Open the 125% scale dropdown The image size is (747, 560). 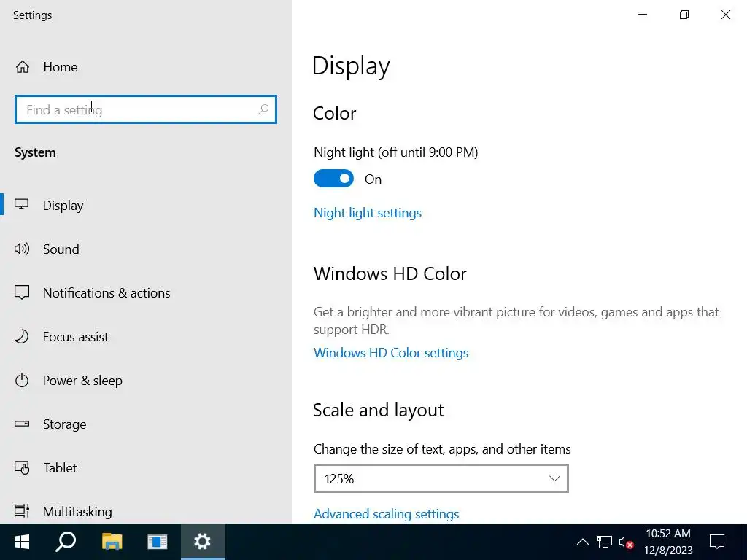pos(441,478)
